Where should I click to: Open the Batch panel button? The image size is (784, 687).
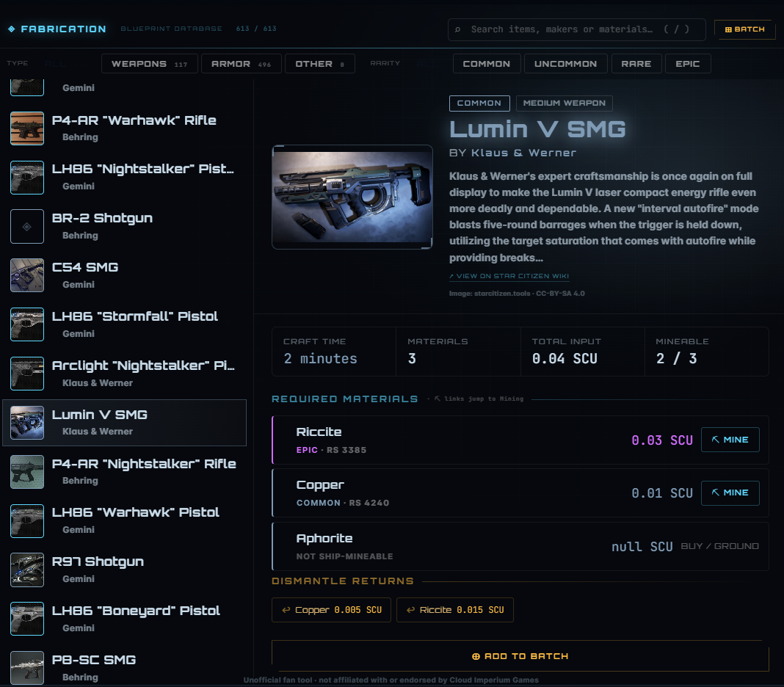click(745, 29)
